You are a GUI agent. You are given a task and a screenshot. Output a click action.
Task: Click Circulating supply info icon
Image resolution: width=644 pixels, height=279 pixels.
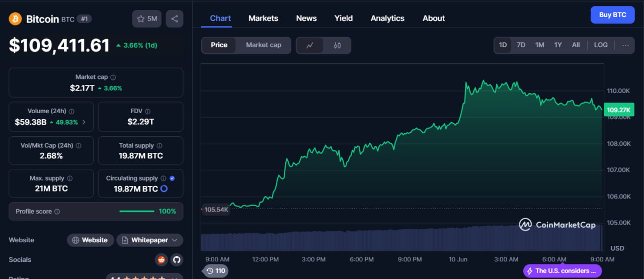coord(163,178)
